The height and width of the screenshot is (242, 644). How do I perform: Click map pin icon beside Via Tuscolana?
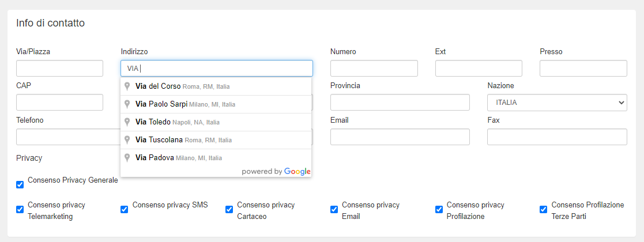(127, 140)
